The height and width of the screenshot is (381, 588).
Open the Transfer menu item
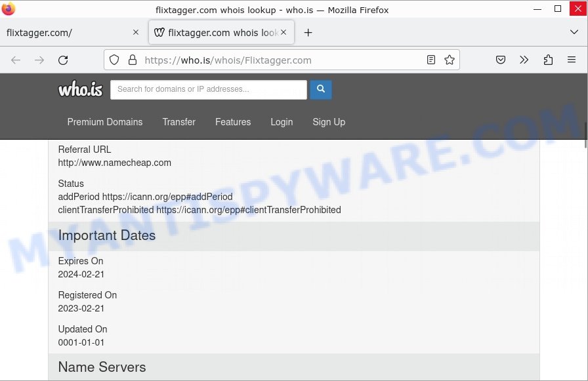click(179, 122)
